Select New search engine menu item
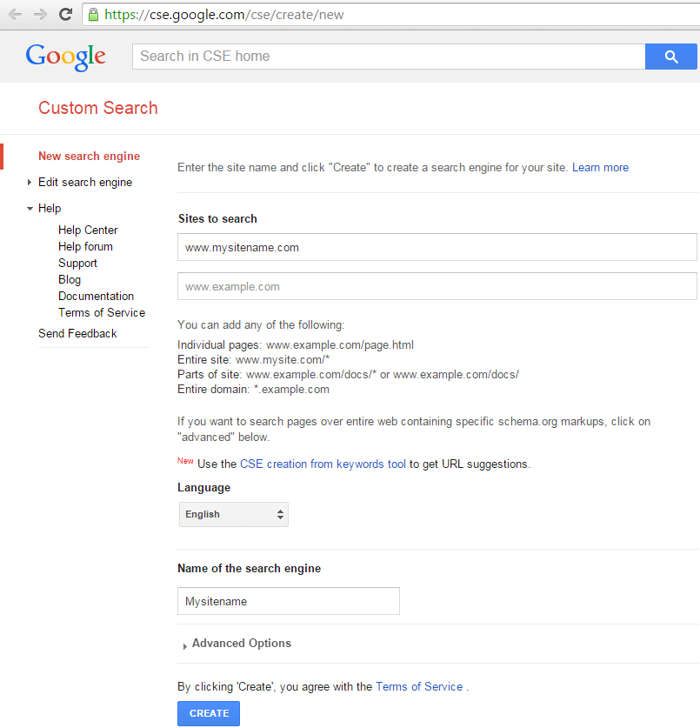Screen dimensions: 700x728 pyautogui.click(x=89, y=156)
